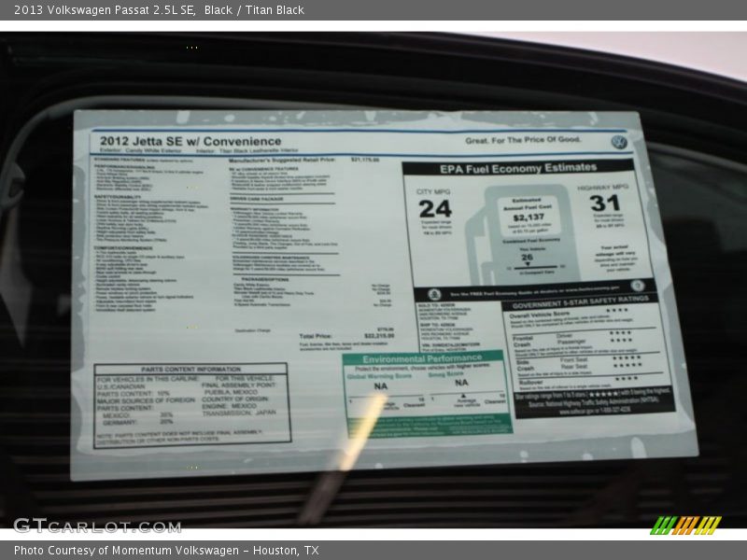
Task: Click the city MPG value 24
Action: (x=435, y=209)
